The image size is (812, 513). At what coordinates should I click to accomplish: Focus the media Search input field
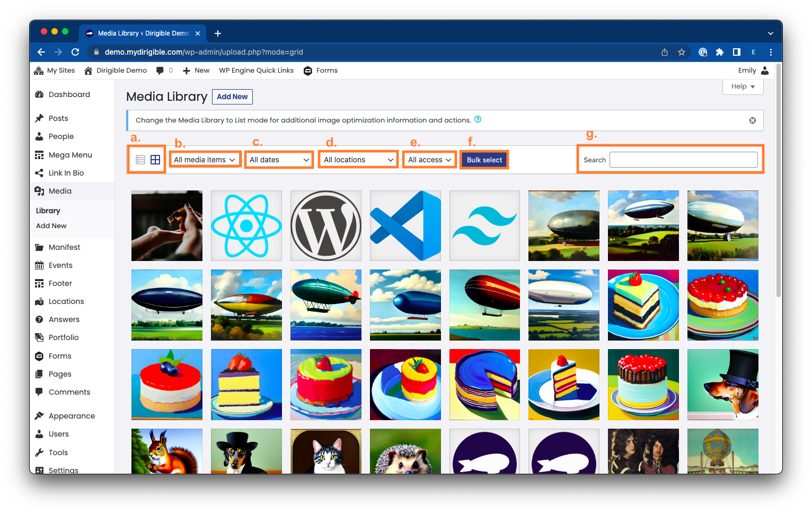(x=684, y=160)
